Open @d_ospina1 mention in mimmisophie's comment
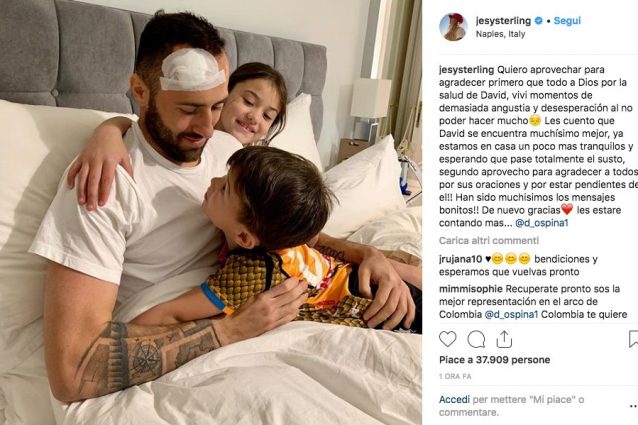The height and width of the screenshot is (425, 638). [x=511, y=314]
